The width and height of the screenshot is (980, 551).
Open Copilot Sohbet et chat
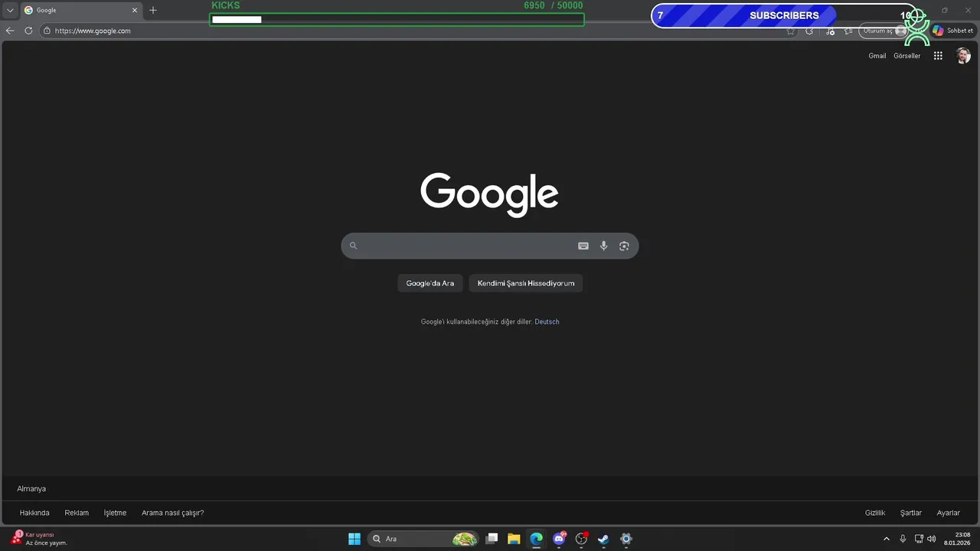(952, 31)
